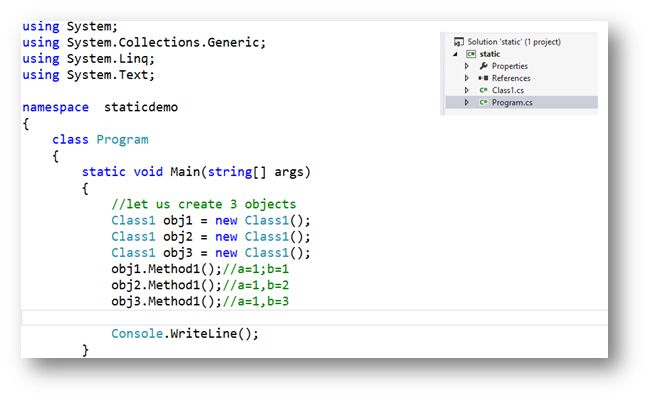This screenshot has height=400, width=650.
Task: Click 'System.Collections.Generic' text
Action: click(163, 42)
